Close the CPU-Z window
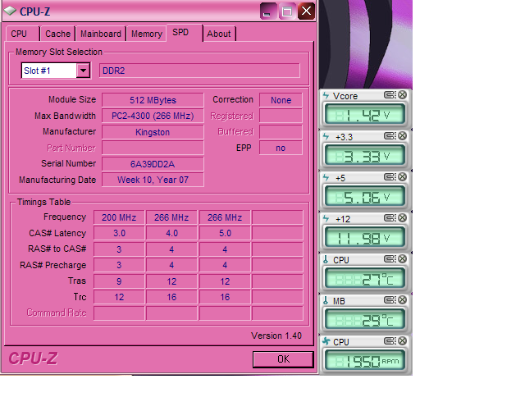The height and width of the screenshot is (420, 525). (306, 11)
